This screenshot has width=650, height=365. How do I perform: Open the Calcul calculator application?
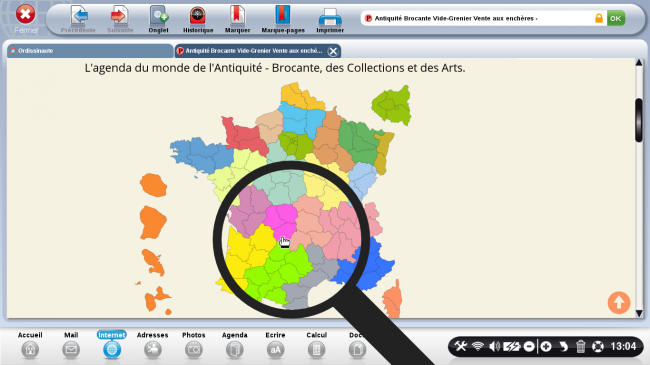click(316, 345)
